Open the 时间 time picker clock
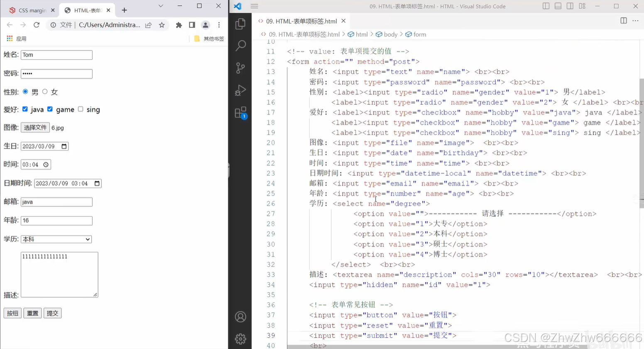This screenshot has height=349, width=644. [x=47, y=165]
